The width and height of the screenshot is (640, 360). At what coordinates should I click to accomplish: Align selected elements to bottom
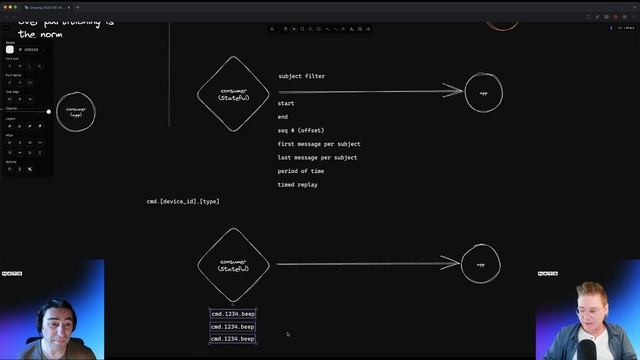[30, 153]
